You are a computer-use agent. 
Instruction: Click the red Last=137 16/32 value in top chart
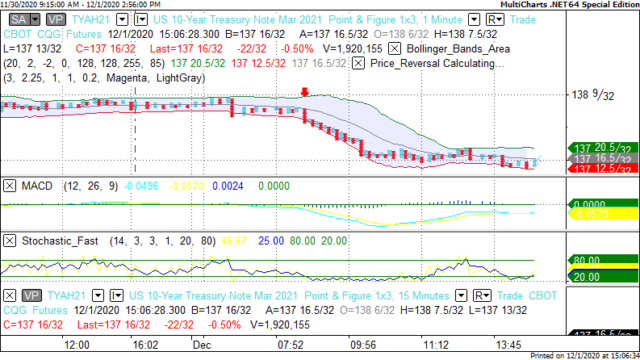(186, 49)
